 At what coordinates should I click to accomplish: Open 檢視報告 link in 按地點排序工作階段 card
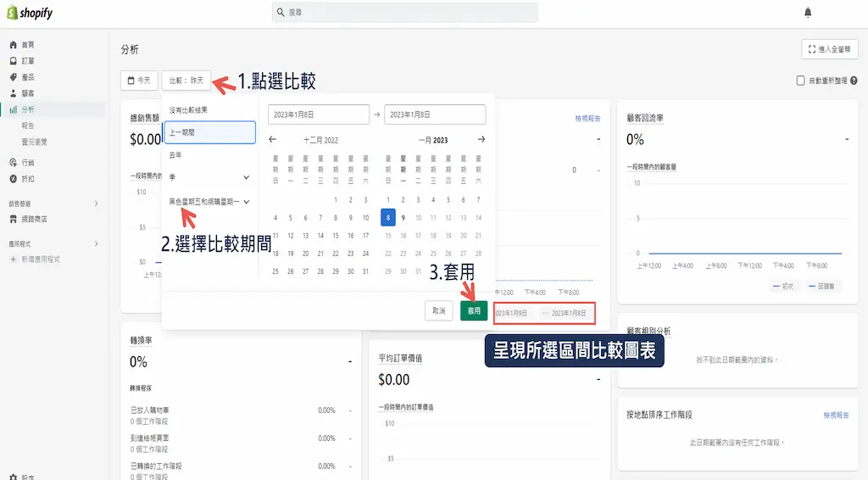coord(836,415)
